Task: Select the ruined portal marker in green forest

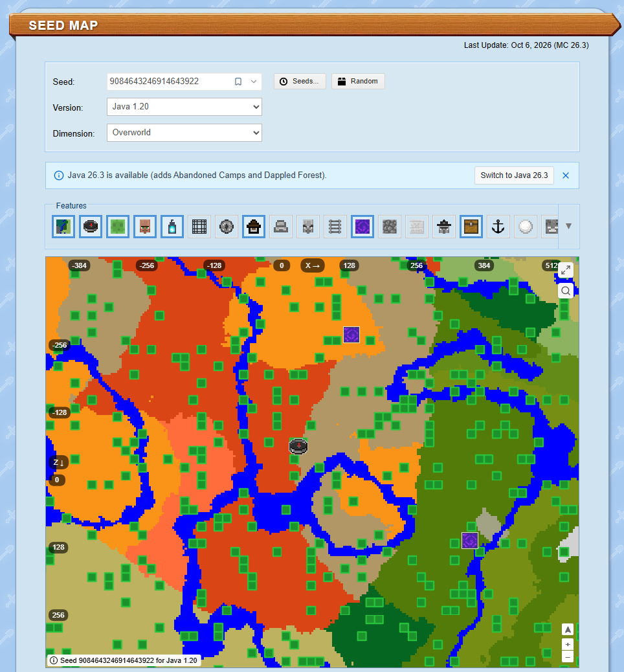Action: point(470,541)
